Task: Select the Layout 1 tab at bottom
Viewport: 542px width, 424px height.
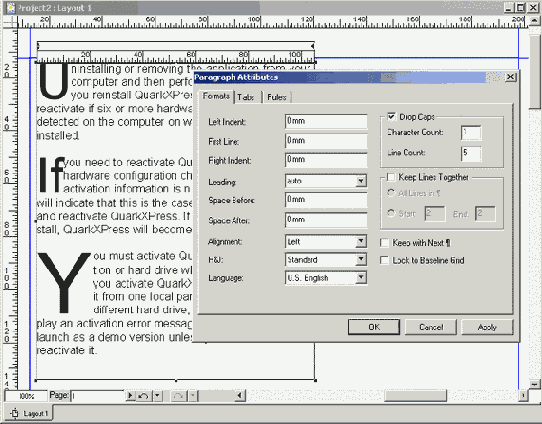Action: click(x=30, y=413)
